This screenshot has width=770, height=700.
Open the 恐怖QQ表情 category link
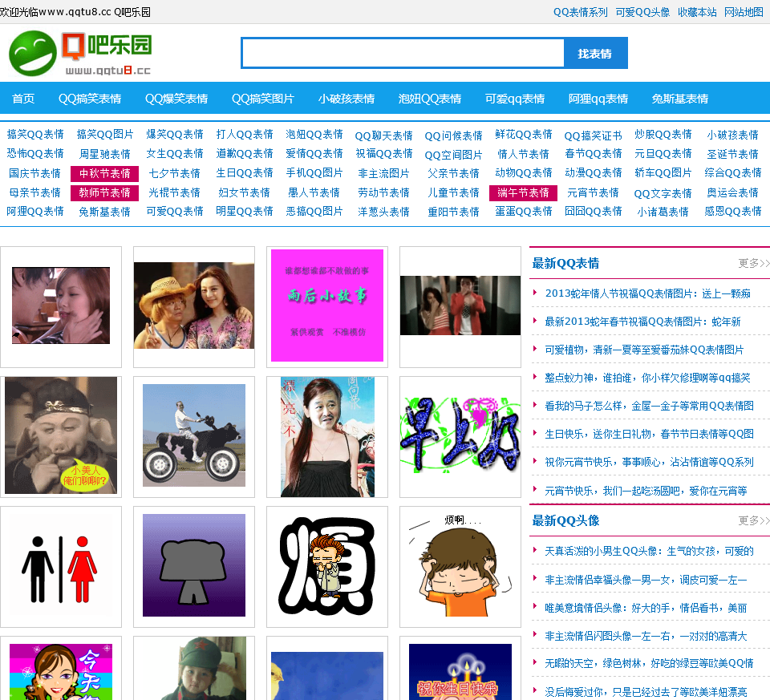(34, 154)
